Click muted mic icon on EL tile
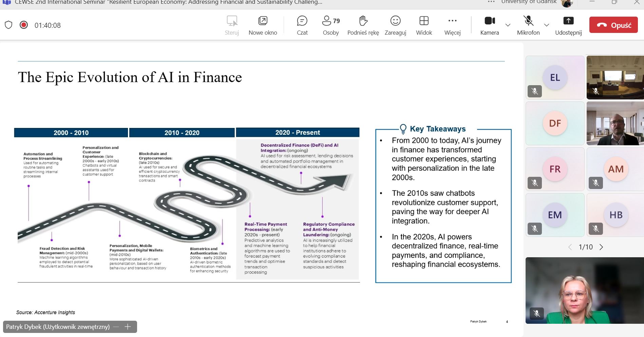 coord(535,91)
